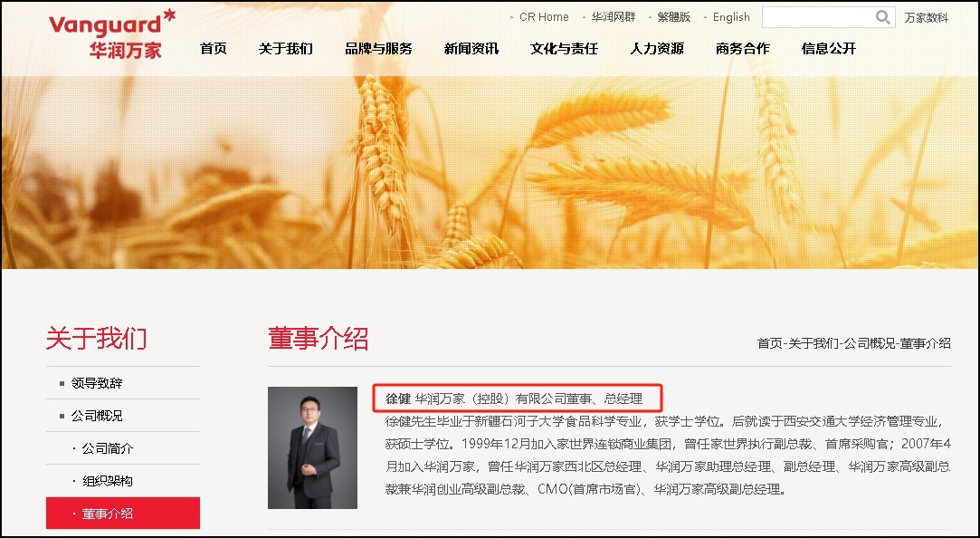Switch to the English version

(730, 17)
